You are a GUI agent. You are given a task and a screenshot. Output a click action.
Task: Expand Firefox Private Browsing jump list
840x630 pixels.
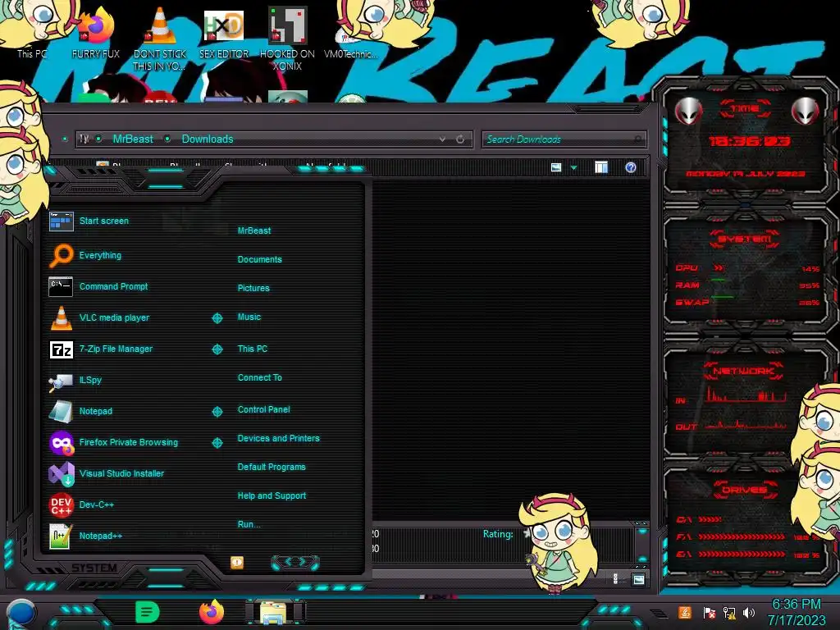[217, 442]
